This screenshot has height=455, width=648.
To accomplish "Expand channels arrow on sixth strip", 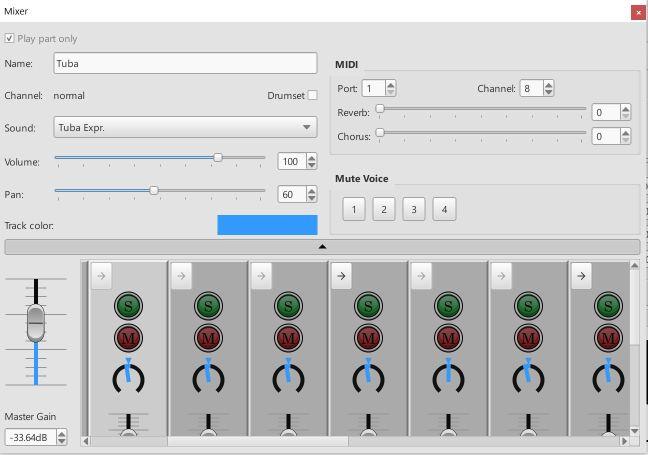I will (501, 276).
